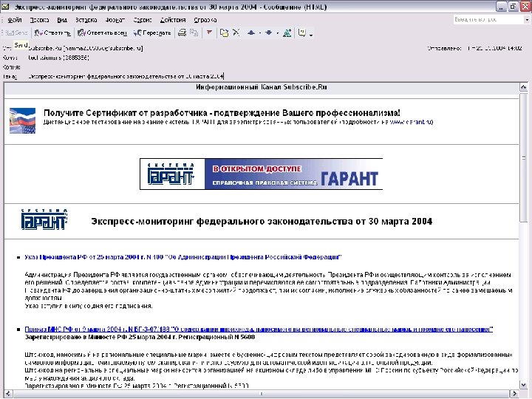The image size is (532, 399).
Task: Print the message using the printer icon
Action: point(183,33)
